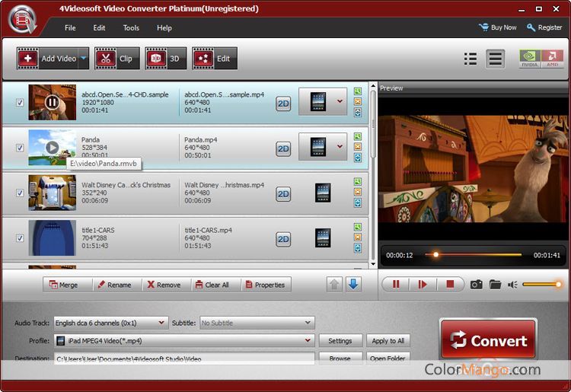This screenshot has width=571, height=392.
Task: Pause the preview playback
Action: 396,284
